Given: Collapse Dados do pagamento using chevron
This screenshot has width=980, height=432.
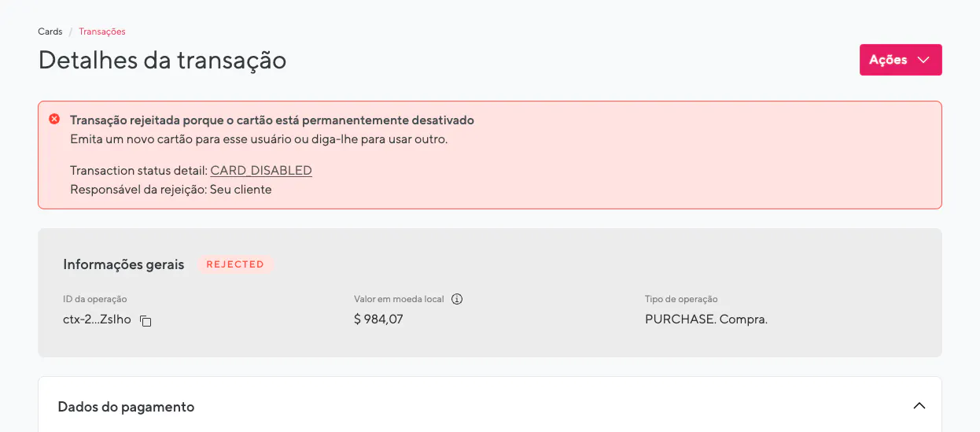Looking at the screenshot, I should click(x=919, y=406).
